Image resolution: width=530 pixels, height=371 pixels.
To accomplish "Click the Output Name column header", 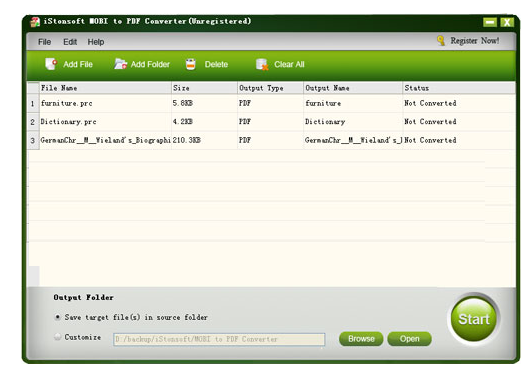I will pos(353,88).
